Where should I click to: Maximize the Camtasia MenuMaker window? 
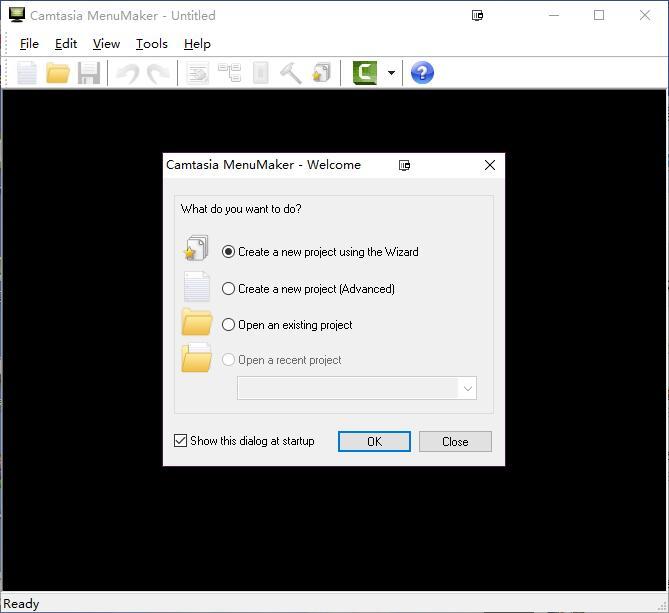pyautogui.click(x=599, y=15)
